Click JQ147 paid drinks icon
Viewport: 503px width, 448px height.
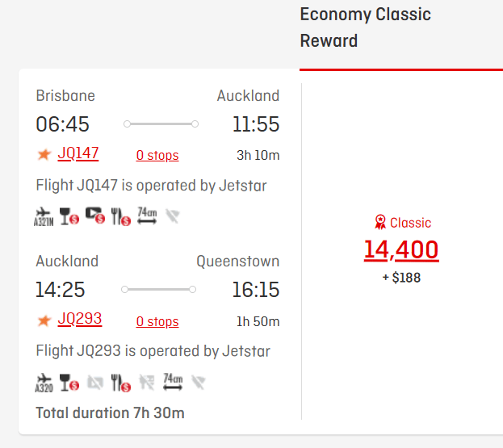pos(69,216)
